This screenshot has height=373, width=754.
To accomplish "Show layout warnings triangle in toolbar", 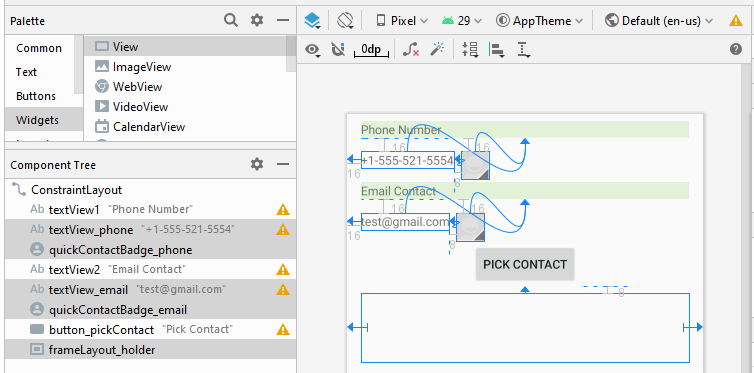I will pos(736,21).
